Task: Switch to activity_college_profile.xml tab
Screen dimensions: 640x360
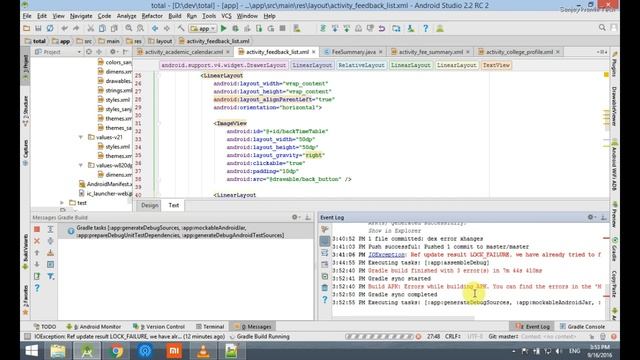Action: (x=519, y=52)
